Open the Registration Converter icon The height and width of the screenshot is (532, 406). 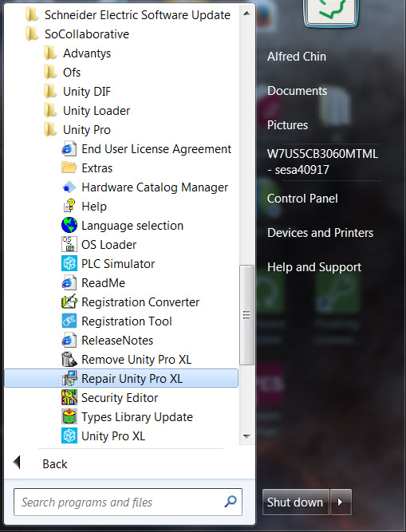69,302
